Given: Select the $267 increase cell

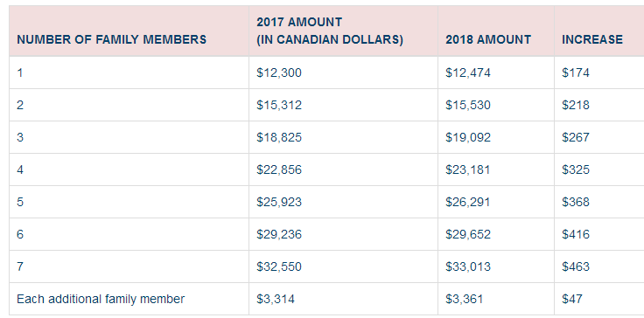Looking at the screenshot, I should 576,137.
